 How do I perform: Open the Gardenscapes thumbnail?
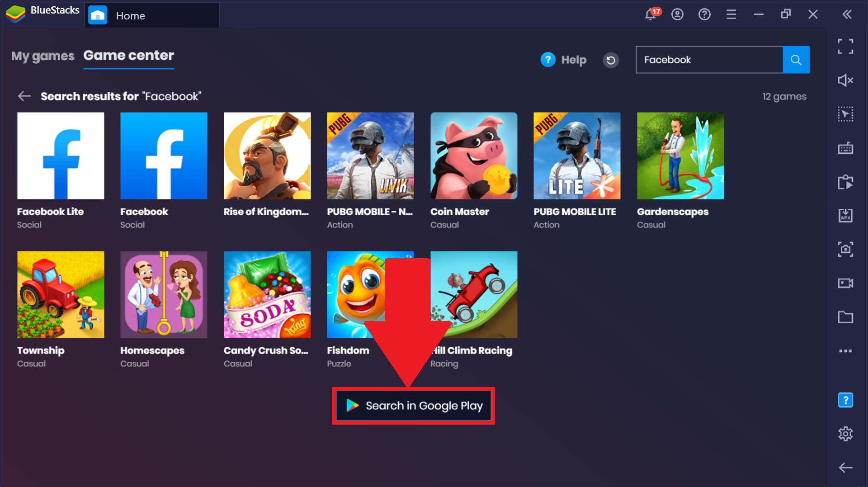(x=680, y=156)
